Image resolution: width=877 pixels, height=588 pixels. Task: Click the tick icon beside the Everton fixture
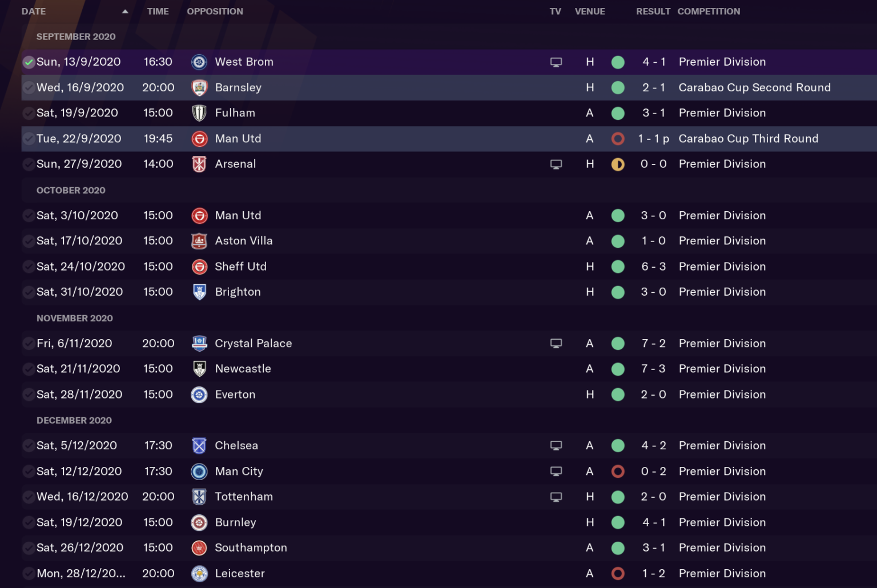point(28,394)
